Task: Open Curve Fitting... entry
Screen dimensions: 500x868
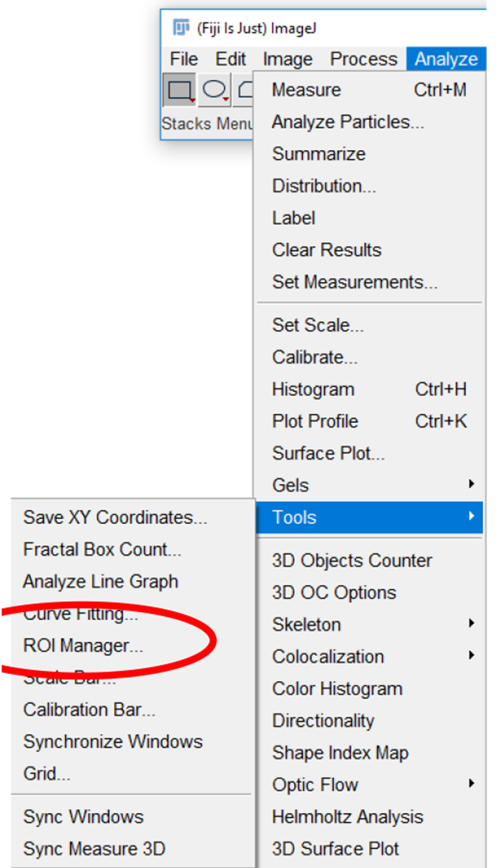Action: (x=132, y=613)
